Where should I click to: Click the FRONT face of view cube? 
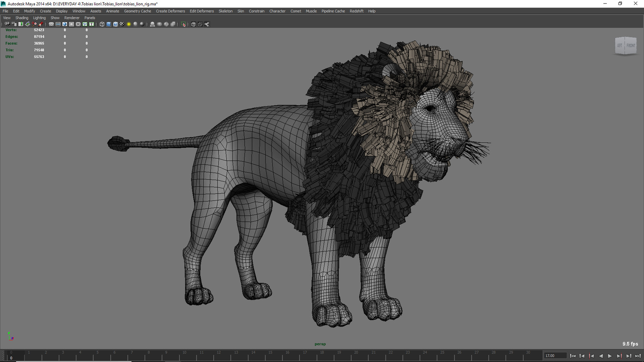(x=631, y=45)
